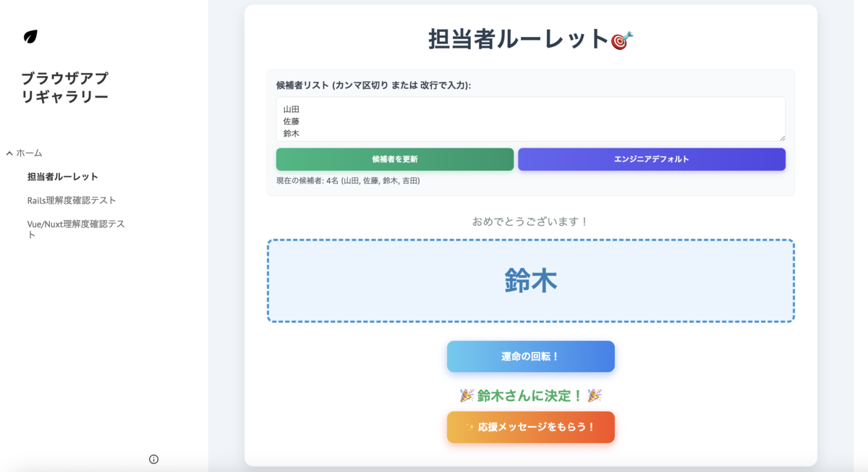Open Rails理解度確認テスト in the sidebar
This screenshot has height=472, width=868.
pos(72,201)
